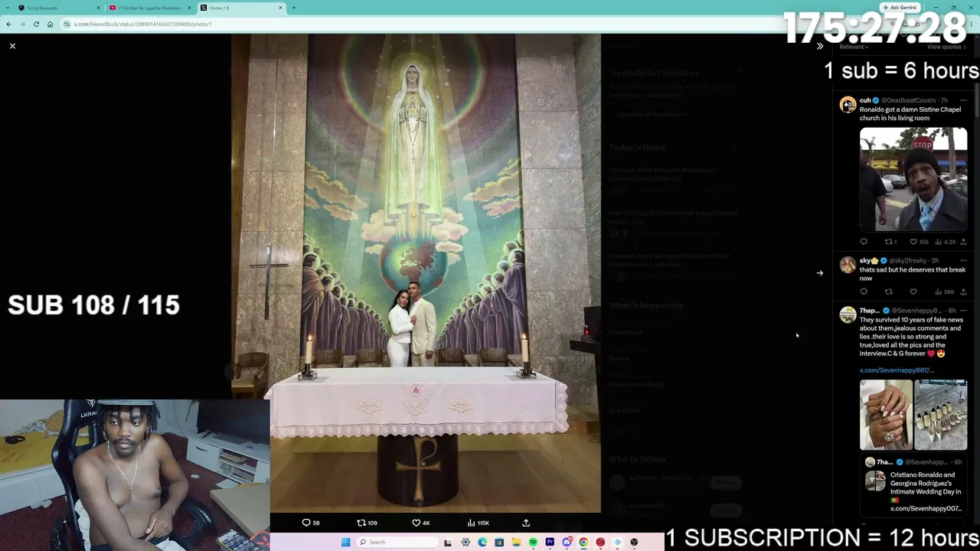Open the more menu on sky's reply
This screenshot has height=551, width=980.
pyautogui.click(x=963, y=260)
